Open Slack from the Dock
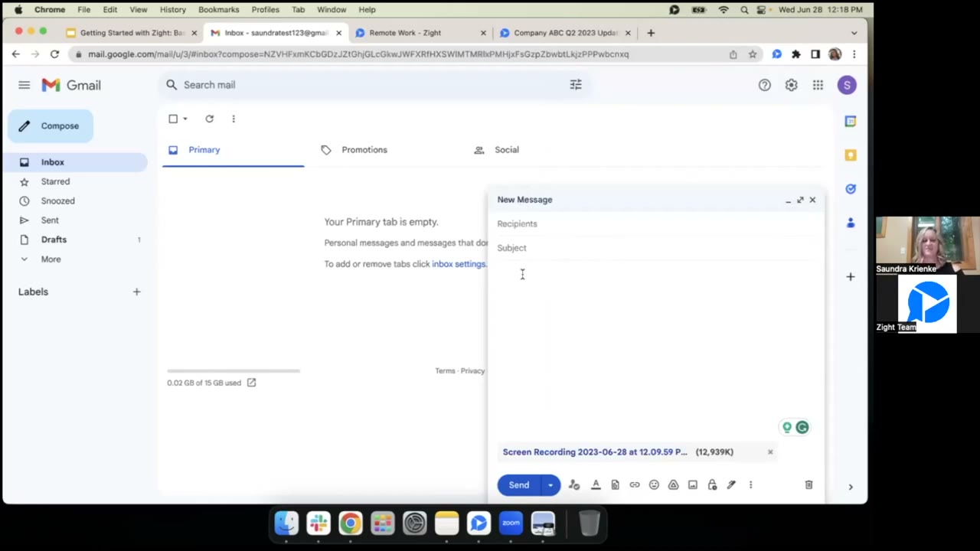This screenshot has height=551, width=980. 318,523
